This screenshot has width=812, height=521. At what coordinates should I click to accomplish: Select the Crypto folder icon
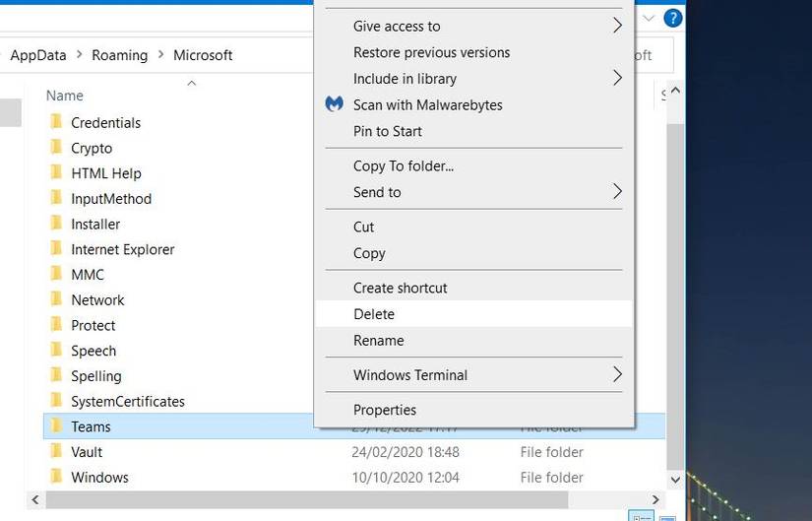(x=56, y=147)
